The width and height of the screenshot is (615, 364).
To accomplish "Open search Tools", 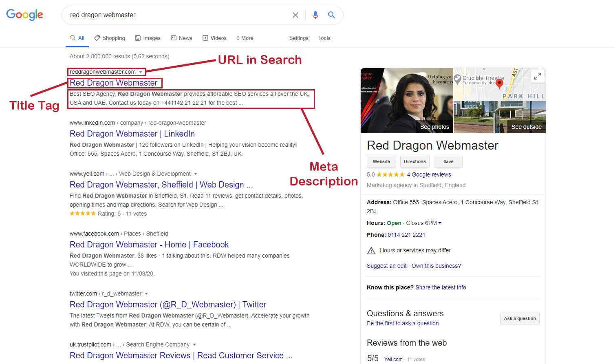I will click(x=324, y=38).
